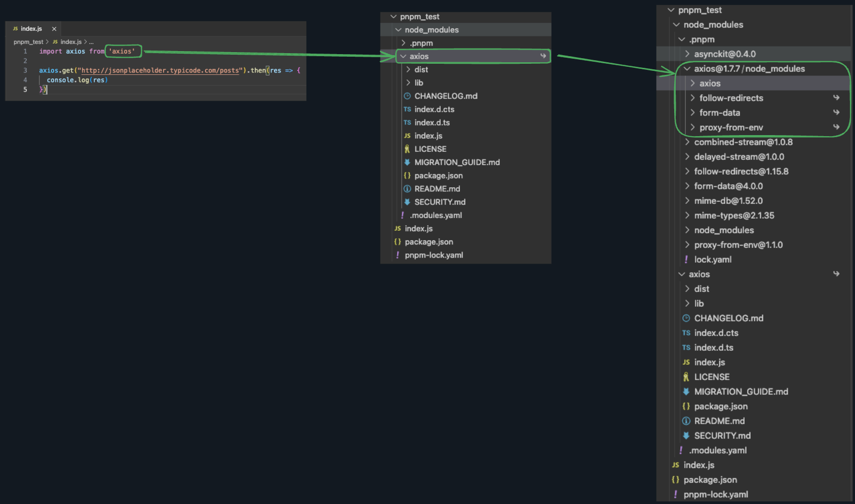
Task: Click SECURITY.md arrow icon in collapsed-.pnpm tree
Action: pyautogui.click(x=407, y=202)
